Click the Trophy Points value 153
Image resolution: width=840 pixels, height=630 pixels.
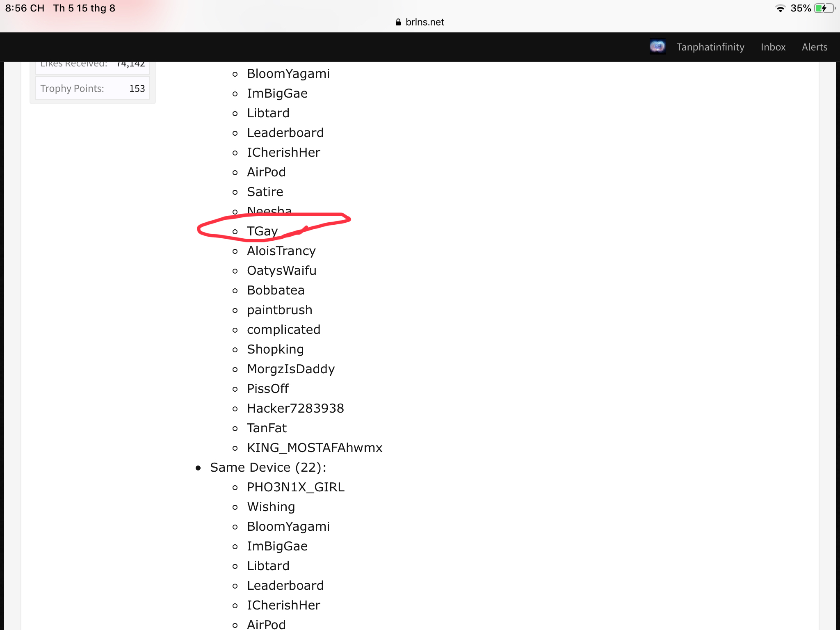click(x=137, y=89)
